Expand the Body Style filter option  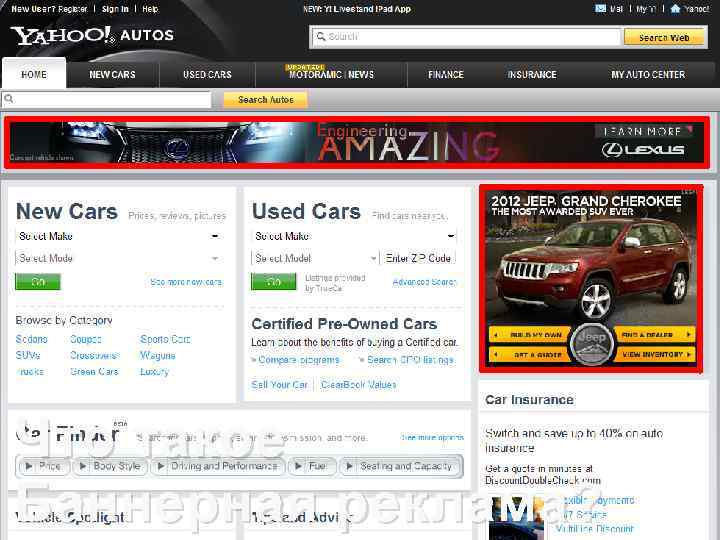110,466
